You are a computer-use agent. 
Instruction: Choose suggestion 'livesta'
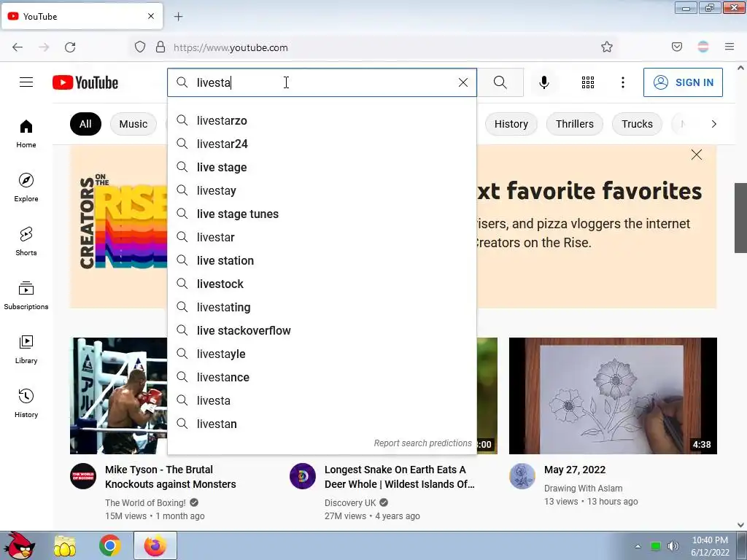click(x=322, y=400)
